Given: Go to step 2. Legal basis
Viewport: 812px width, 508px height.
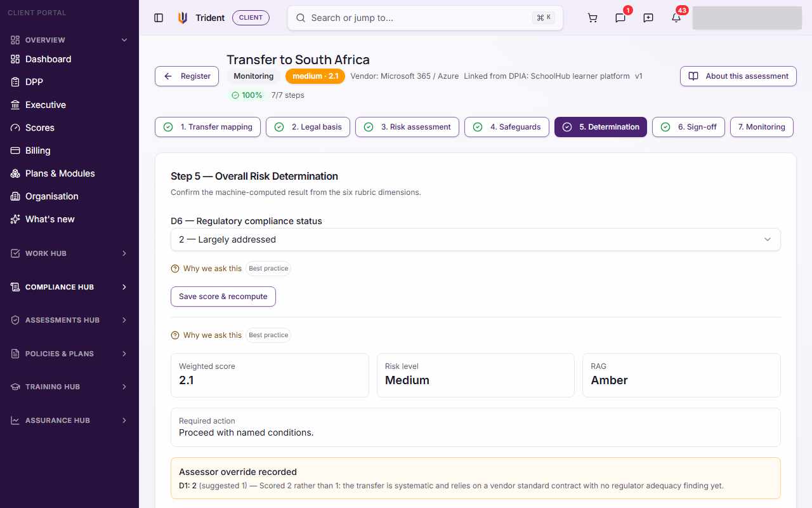Looking at the screenshot, I should pyautogui.click(x=308, y=127).
